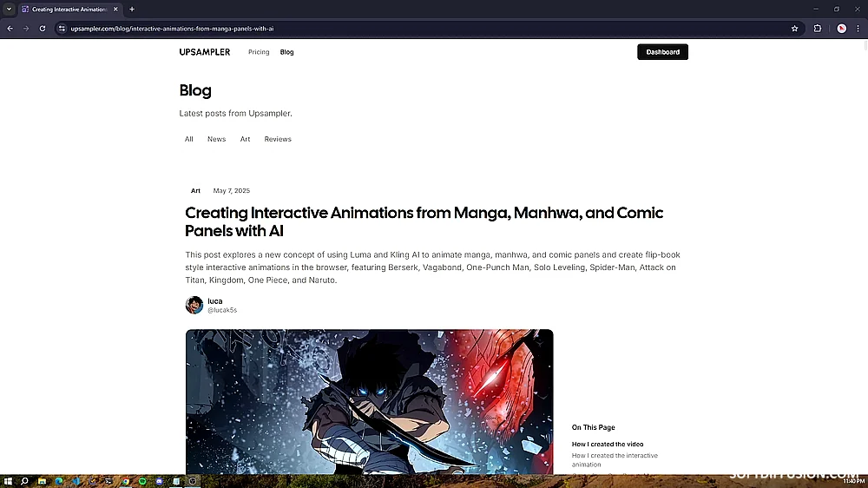Open the Blog nav link
868x488 pixels.
point(286,52)
